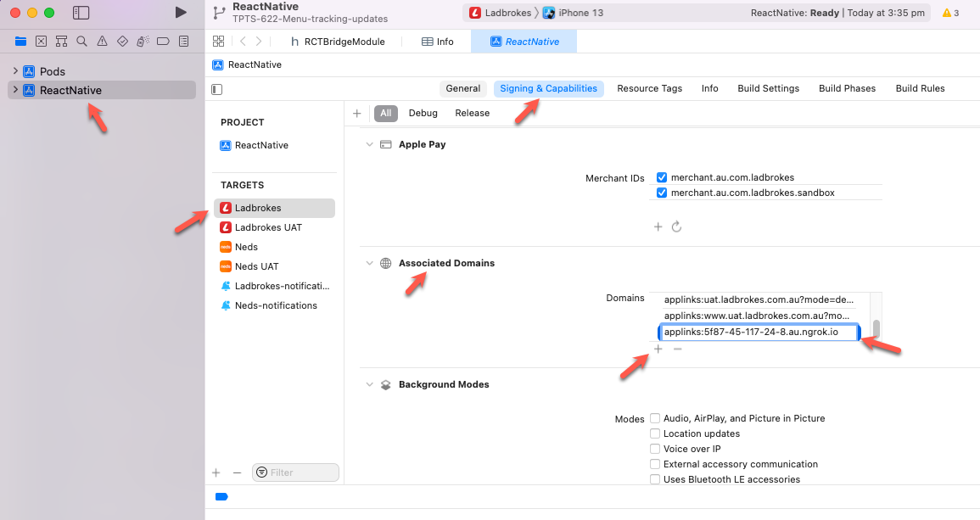Click the git branch icon in the toolbar

point(219,13)
